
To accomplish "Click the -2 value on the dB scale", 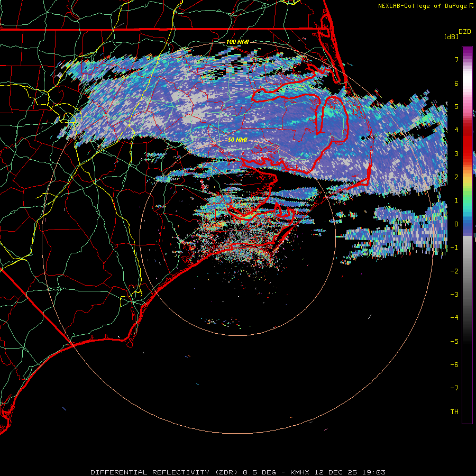I will (454, 271).
